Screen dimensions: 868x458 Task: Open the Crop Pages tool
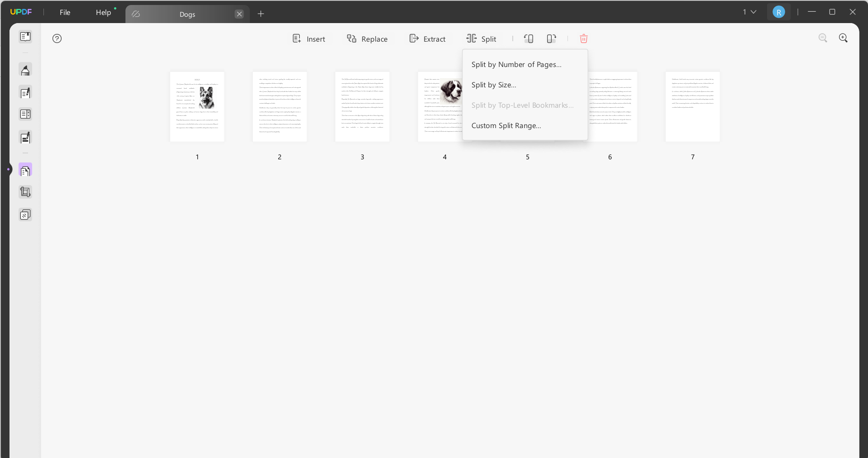[x=26, y=192]
